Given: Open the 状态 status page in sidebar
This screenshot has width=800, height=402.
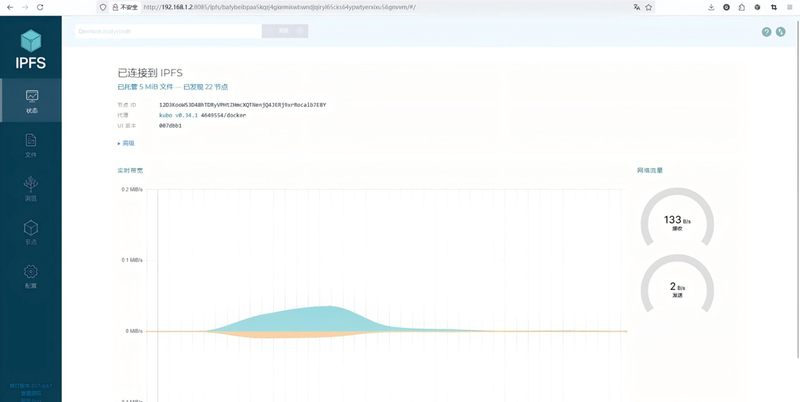Looking at the screenshot, I should pos(31,100).
